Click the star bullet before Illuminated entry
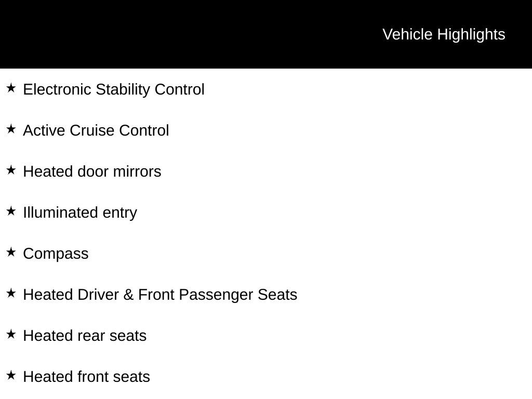 [x=11, y=211]
